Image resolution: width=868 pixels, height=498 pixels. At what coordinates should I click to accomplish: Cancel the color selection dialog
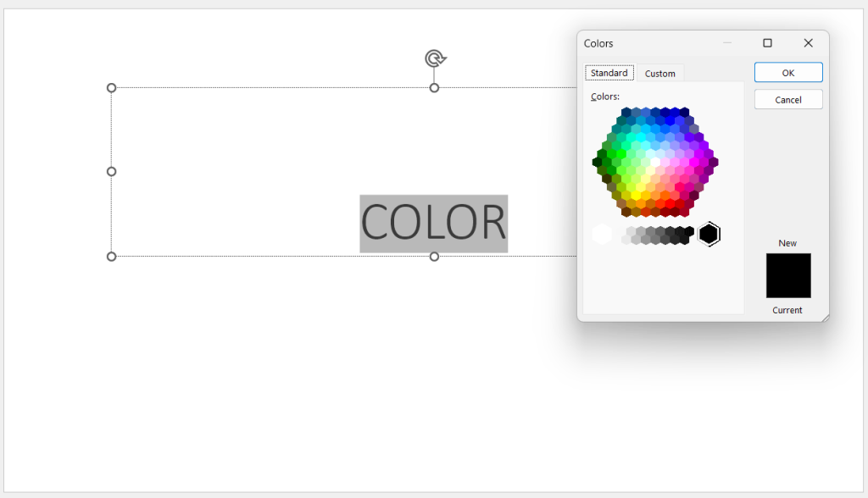pyautogui.click(x=787, y=99)
